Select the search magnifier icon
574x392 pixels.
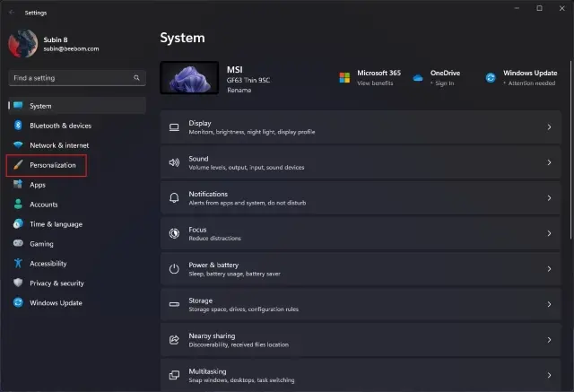click(136, 78)
